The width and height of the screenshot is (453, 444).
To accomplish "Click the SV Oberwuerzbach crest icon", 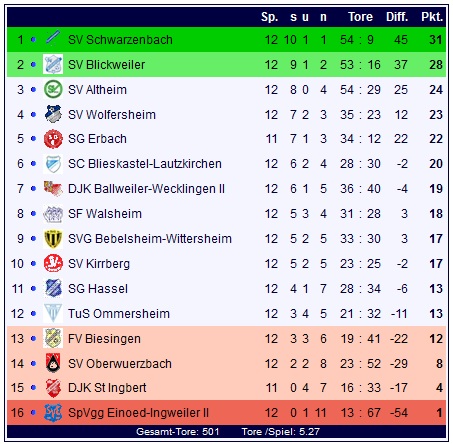I will (x=53, y=363).
